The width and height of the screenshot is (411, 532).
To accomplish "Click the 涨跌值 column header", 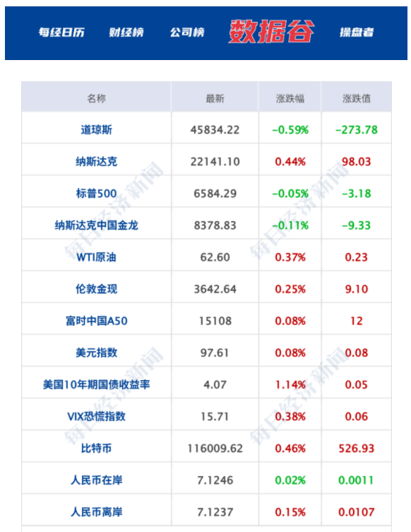I will tap(357, 98).
